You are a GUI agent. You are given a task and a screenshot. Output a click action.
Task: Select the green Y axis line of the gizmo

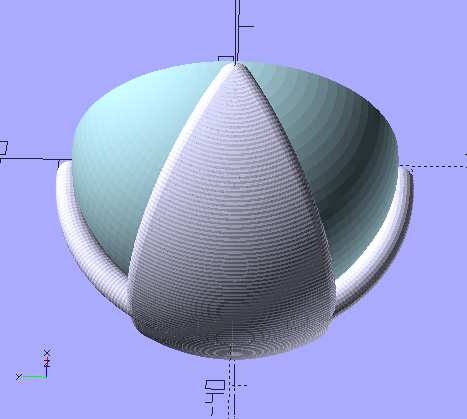point(34,377)
